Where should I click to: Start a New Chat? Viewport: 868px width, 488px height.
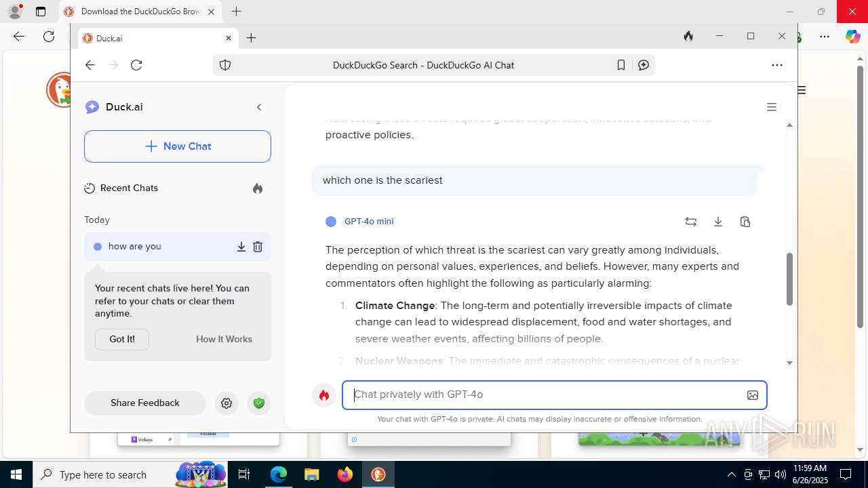point(178,146)
